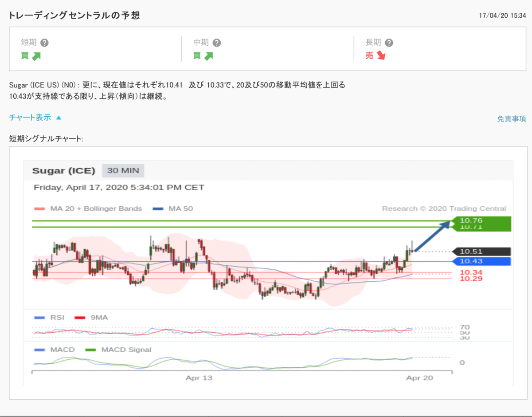Click the red 10.34 price level
This screenshot has width=532, height=417.
pos(471,272)
